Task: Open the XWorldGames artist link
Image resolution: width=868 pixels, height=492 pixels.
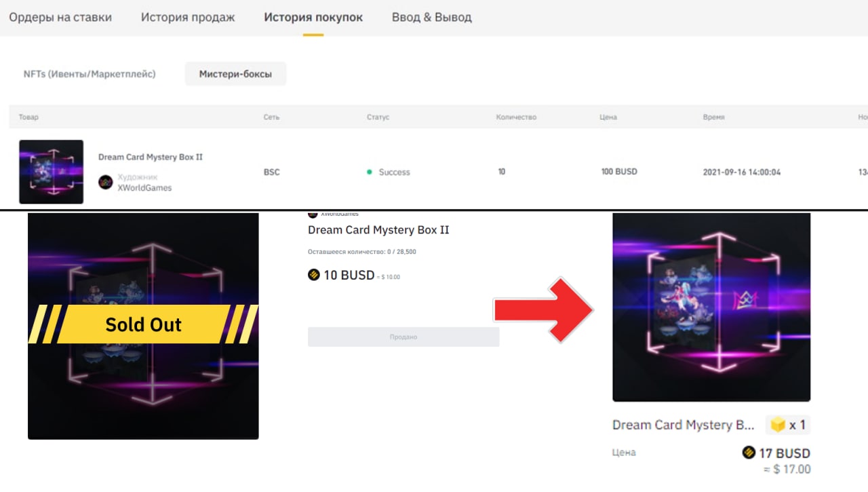Action: [144, 187]
